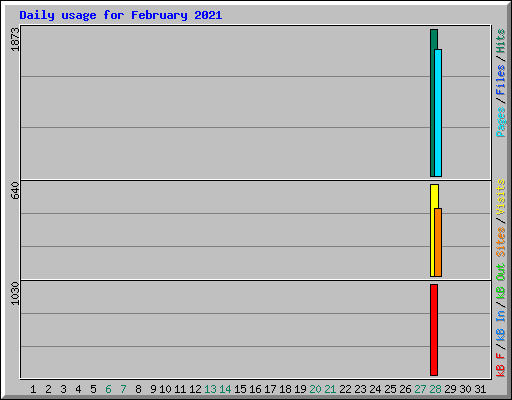Click day 12 on the x-axis

(195, 389)
